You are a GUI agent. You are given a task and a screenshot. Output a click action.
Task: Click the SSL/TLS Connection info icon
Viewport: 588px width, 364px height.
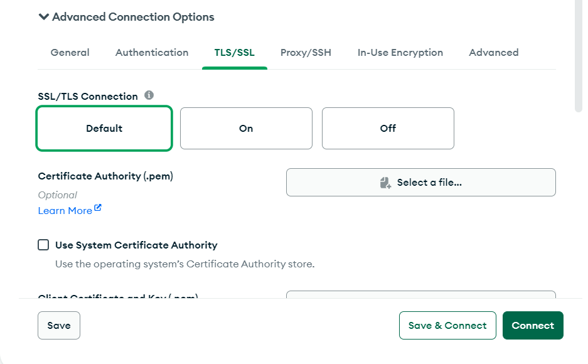pyautogui.click(x=149, y=95)
